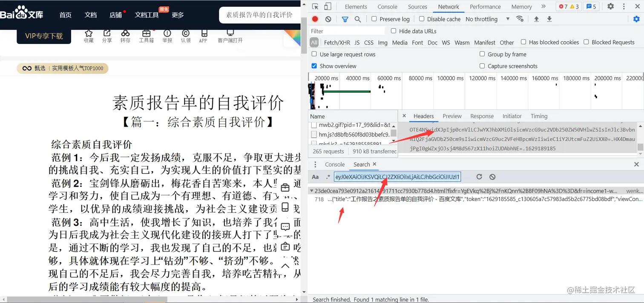The height and width of the screenshot is (303, 644).
Task: Check Has blocked cookies
Action: coord(523,42)
